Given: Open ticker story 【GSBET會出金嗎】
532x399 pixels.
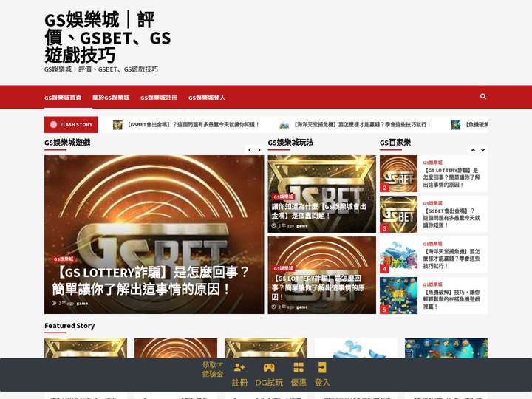Looking at the screenshot, I should click(x=194, y=125).
